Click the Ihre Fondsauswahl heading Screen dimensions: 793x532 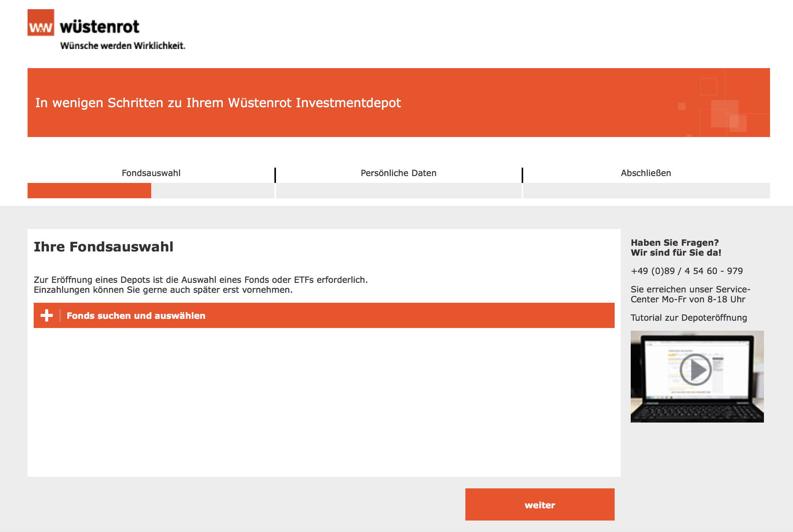(103, 247)
